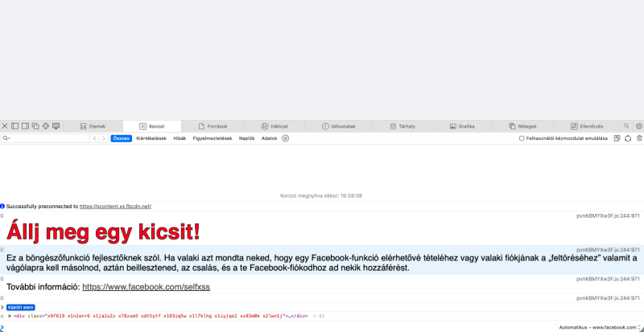Expand the div element disclosure triangle

click(10, 316)
